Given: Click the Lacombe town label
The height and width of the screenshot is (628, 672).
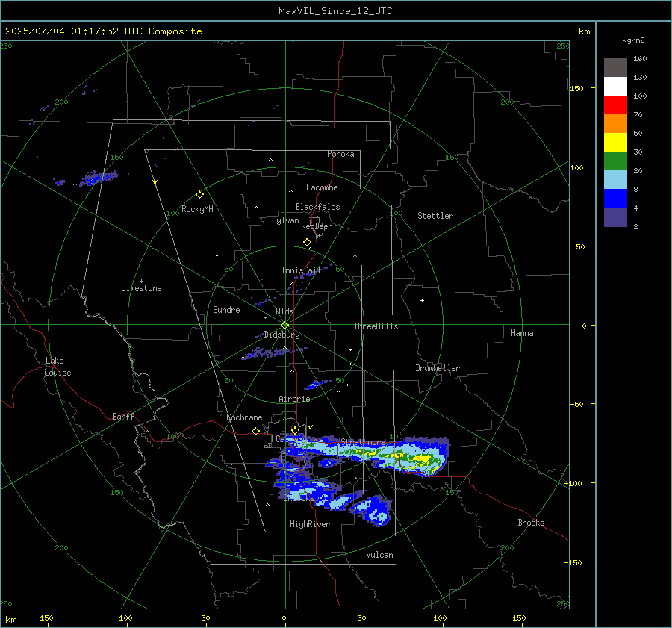Looking at the screenshot, I should (322, 187).
